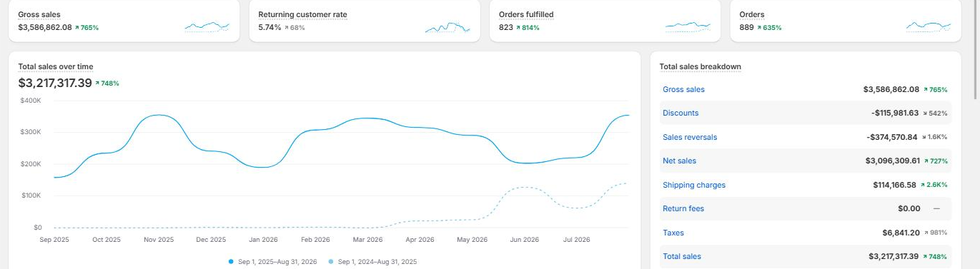The width and height of the screenshot is (980, 269).
Task: Open the Total sales breakdown heading
Action: tap(700, 66)
